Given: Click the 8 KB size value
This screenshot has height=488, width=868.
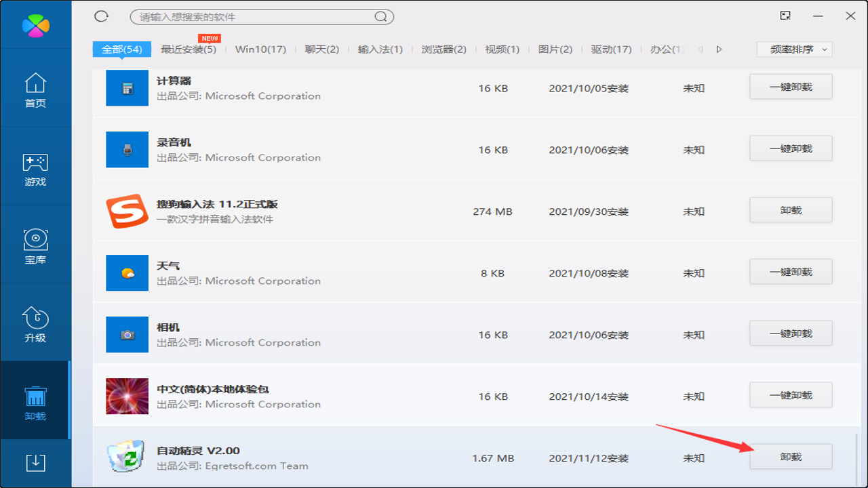Looking at the screenshot, I should pos(493,273).
